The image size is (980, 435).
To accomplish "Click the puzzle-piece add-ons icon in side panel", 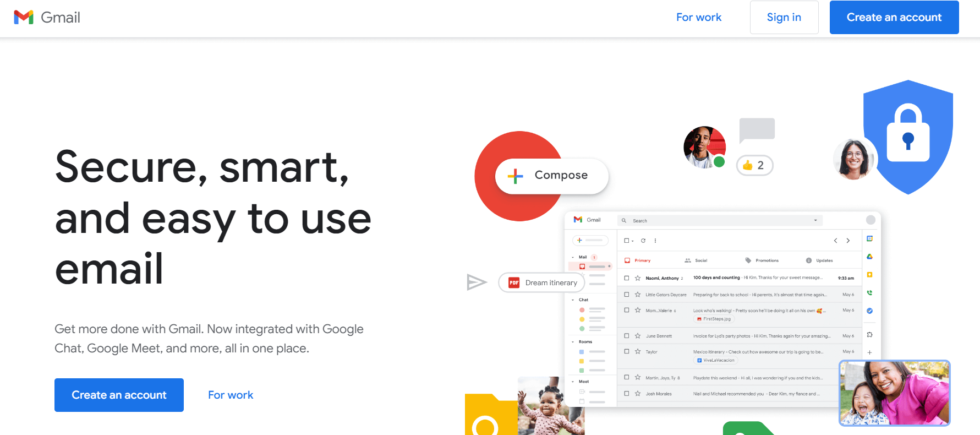I will pos(870,335).
